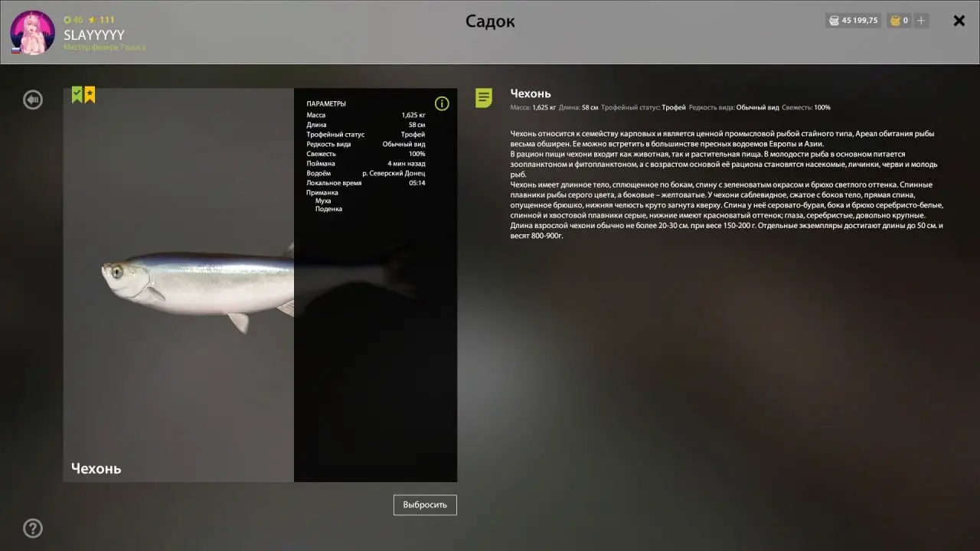Click the star rating 111 indicator

[101, 19]
